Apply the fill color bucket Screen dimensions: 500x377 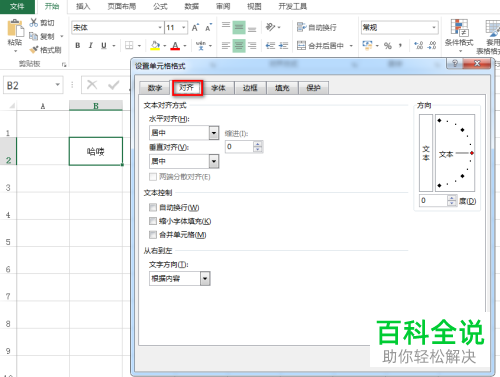[x=155, y=45]
